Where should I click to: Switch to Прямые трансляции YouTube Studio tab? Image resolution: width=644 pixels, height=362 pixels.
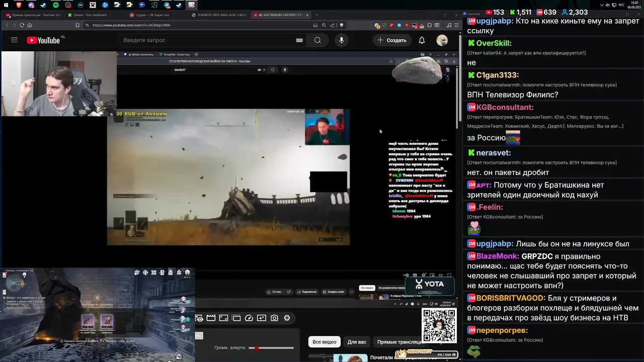[x=33, y=15]
